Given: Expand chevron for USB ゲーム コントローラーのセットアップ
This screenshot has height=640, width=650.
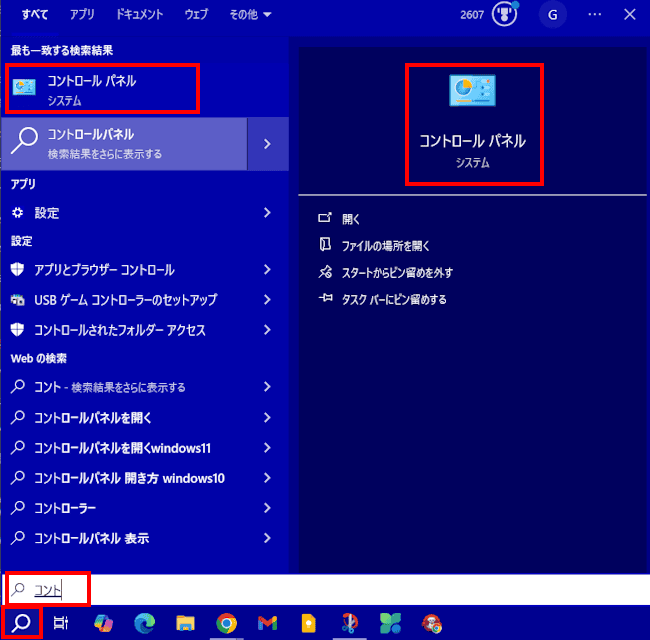Looking at the screenshot, I should pyautogui.click(x=267, y=299).
